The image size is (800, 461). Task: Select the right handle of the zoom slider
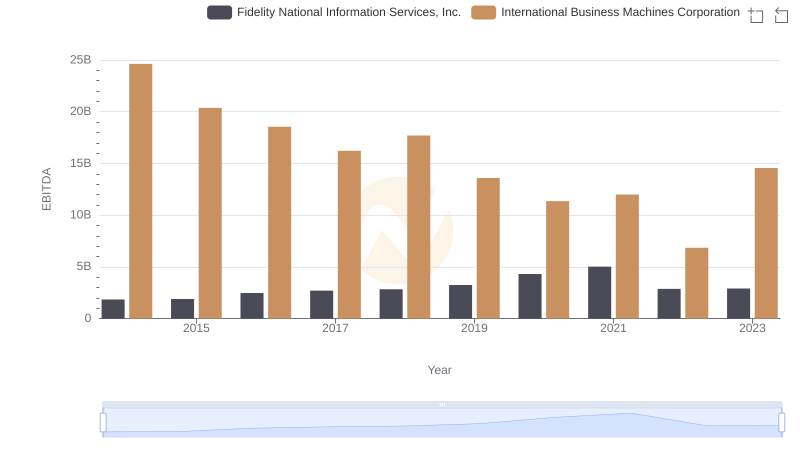(x=782, y=423)
